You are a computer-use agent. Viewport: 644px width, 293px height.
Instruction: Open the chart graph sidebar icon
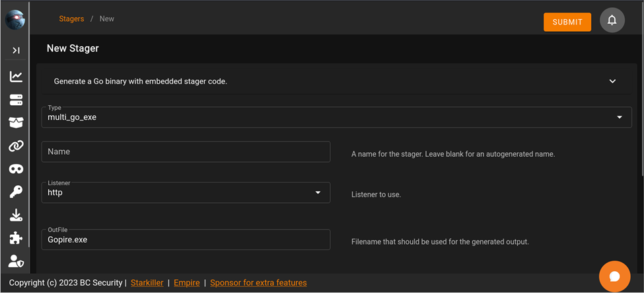pyautogui.click(x=16, y=77)
